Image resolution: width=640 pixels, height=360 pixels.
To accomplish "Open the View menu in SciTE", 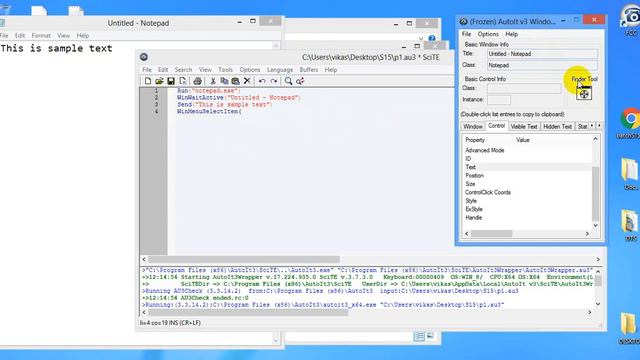I will [x=205, y=70].
